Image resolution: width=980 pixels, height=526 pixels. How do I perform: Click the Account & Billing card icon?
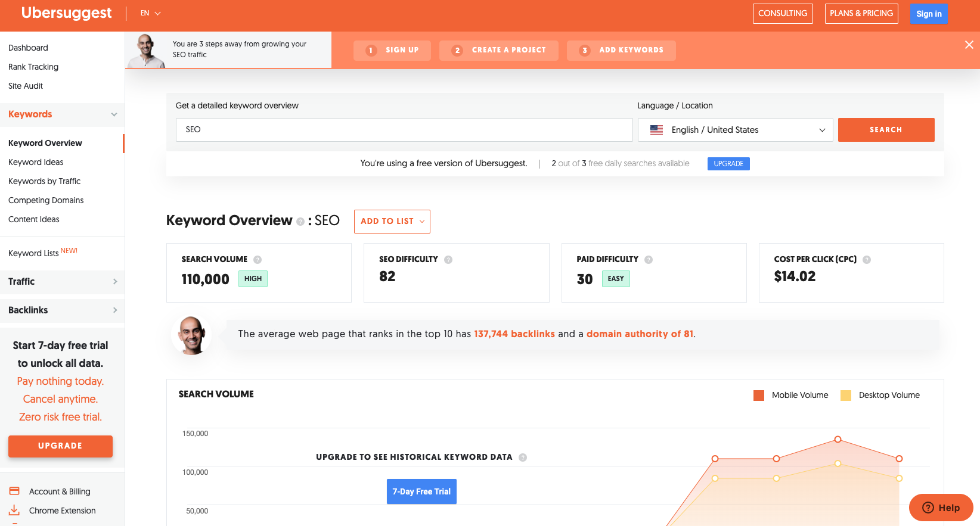point(14,491)
